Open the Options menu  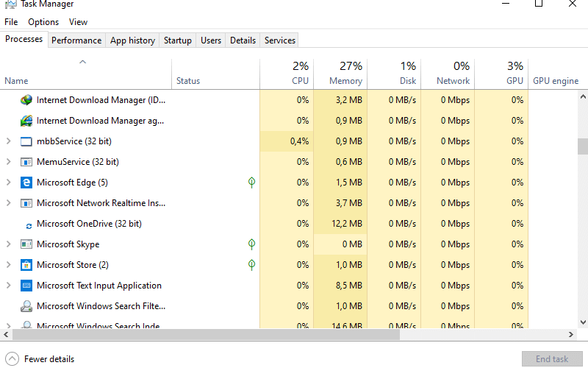click(43, 22)
